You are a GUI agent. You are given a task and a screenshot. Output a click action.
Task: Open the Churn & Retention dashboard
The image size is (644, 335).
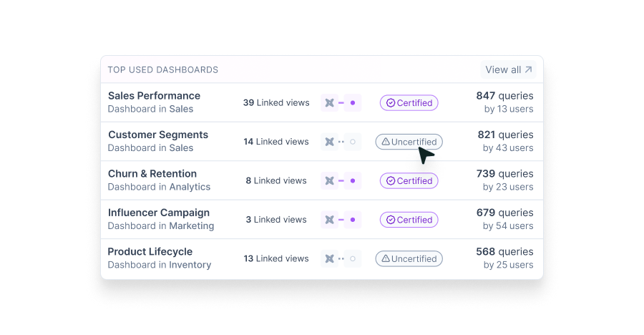point(152,174)
